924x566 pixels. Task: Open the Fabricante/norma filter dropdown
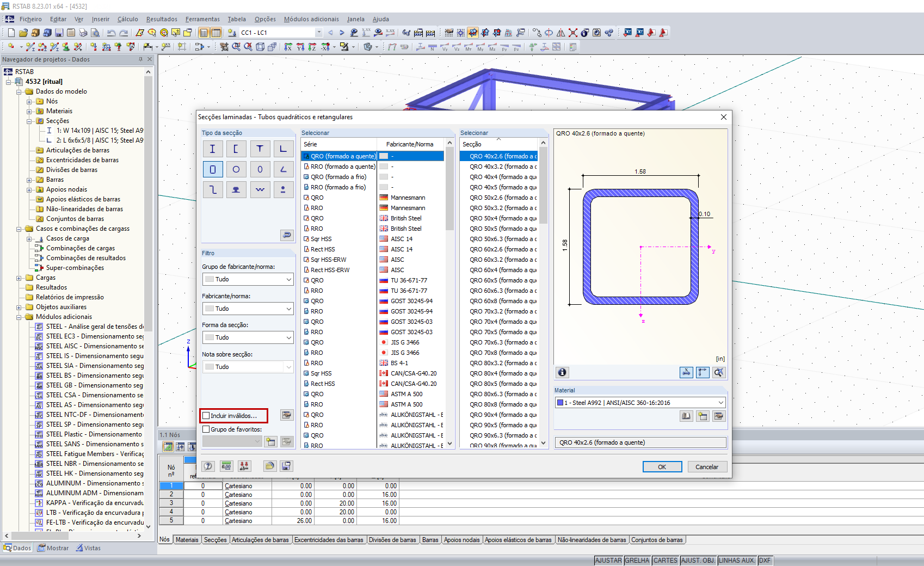(248, 309)
